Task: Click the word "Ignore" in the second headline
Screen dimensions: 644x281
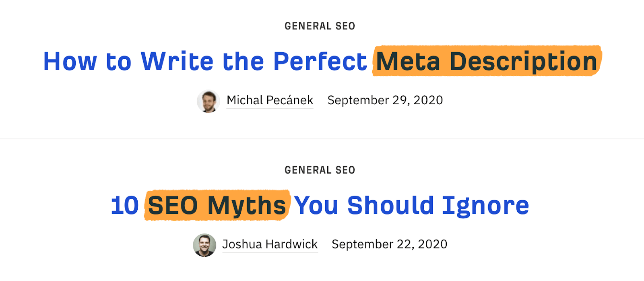Action: pyautogui.click(x=485, y=206)
